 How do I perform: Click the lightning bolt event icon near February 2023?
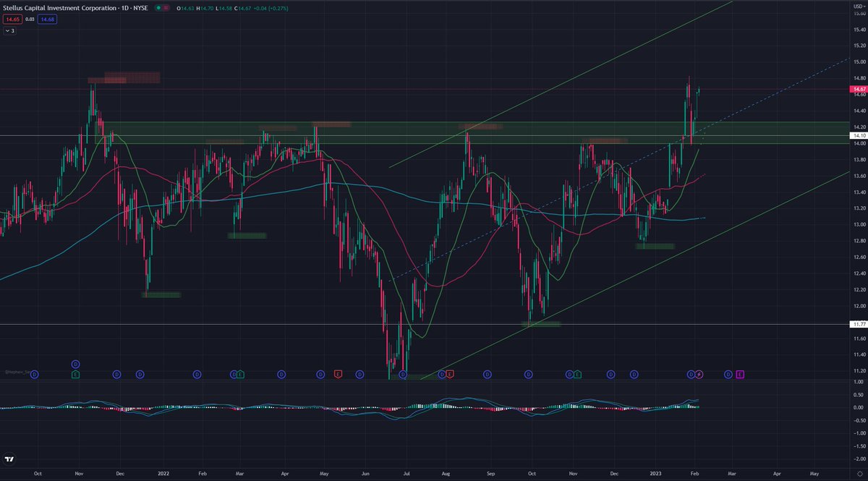tap(699, 374)
